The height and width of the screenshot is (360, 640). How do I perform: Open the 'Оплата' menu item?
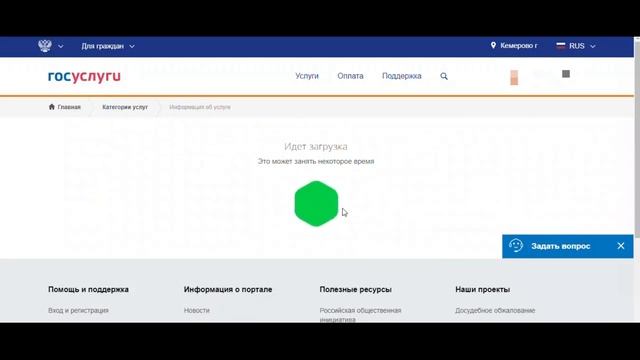click(350, 76)
